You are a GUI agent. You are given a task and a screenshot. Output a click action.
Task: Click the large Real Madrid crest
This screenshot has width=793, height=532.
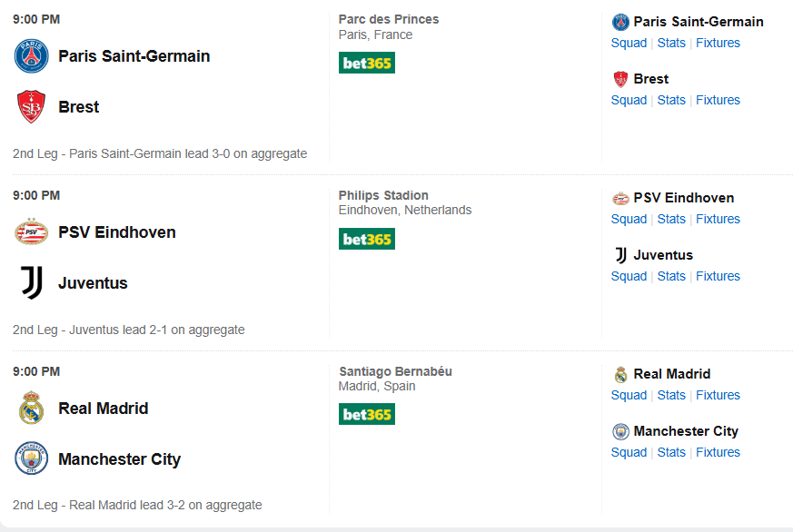click(31, 409)
